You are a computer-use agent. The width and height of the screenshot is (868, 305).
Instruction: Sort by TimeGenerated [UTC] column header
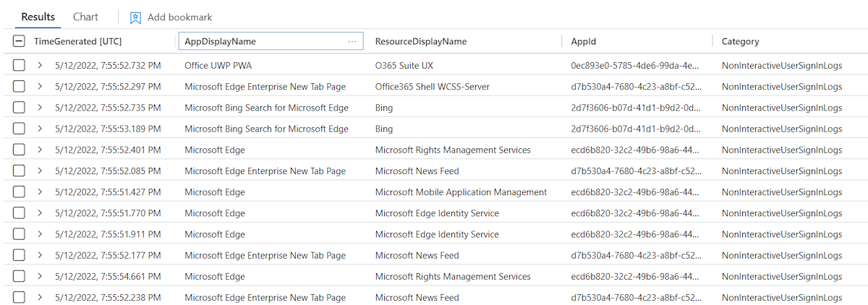[77, 42]
